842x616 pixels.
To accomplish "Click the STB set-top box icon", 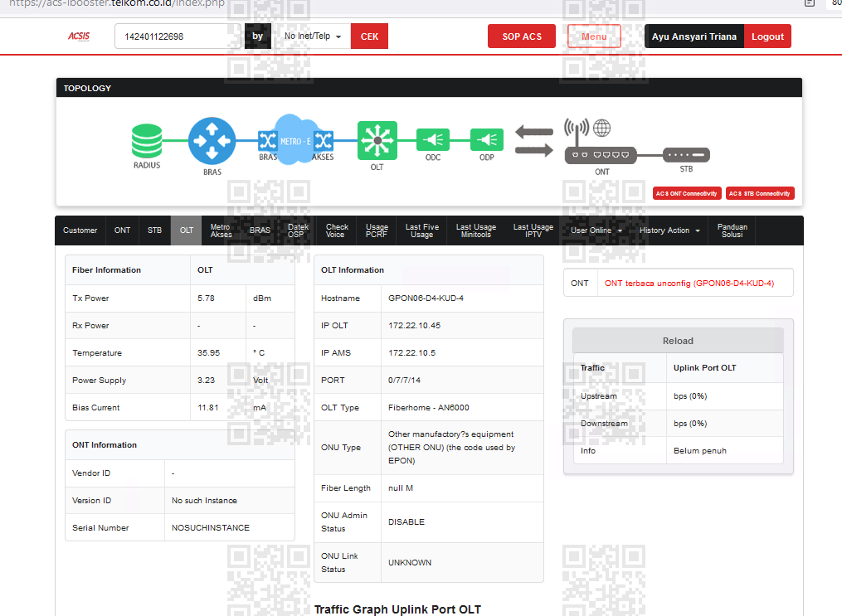I will (x=686, y=154).
